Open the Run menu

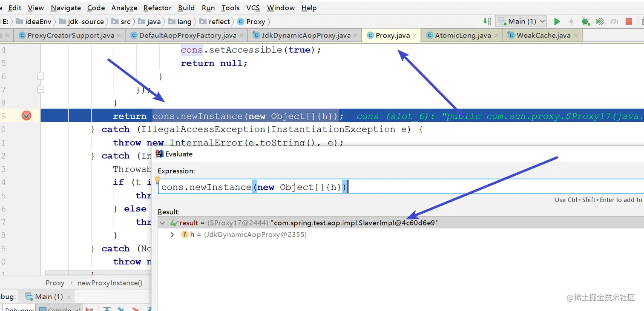pos(208,8)
